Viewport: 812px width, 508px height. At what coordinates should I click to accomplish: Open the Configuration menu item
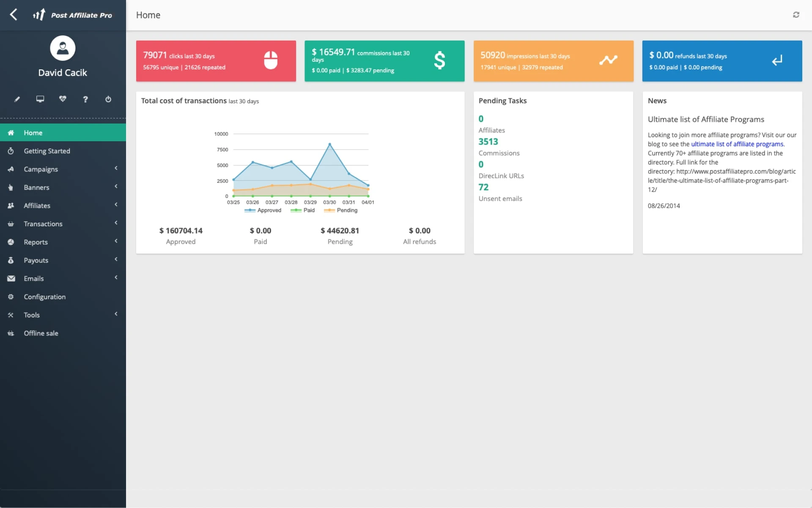click(x=44, y=297)
